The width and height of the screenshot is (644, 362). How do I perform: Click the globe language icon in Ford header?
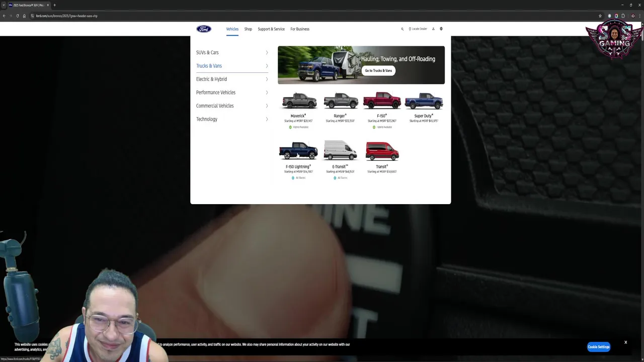tap(441, 29)
